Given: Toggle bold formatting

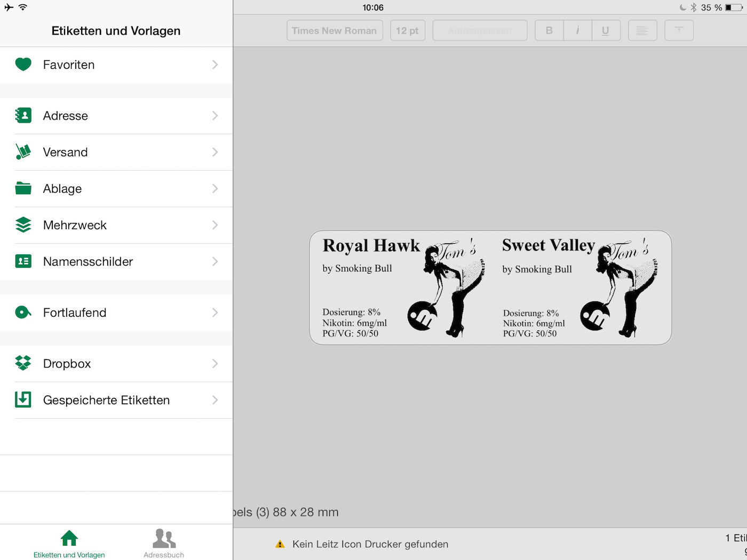Looking at the screenshot, I should tap(549, 30).
